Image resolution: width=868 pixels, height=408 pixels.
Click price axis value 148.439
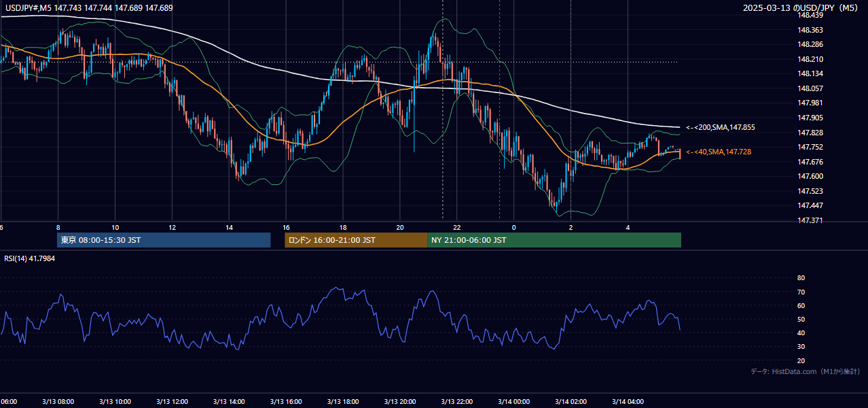click(x=812, y=15)
